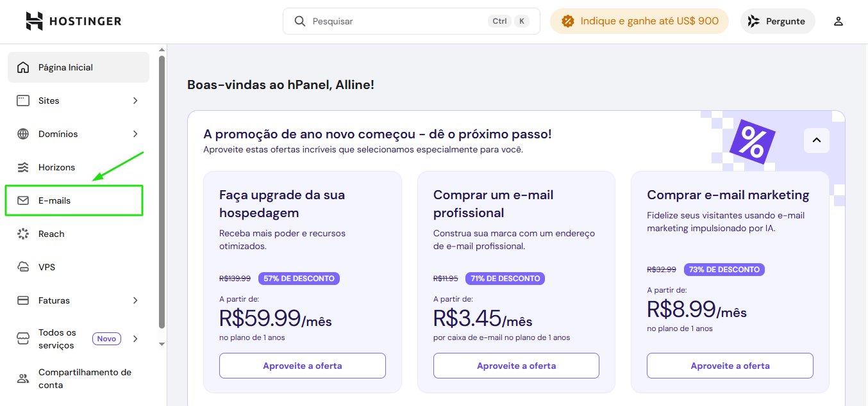Click the Faturas card icon
Viewport: 868px width, 406px height.
point(23,300)
